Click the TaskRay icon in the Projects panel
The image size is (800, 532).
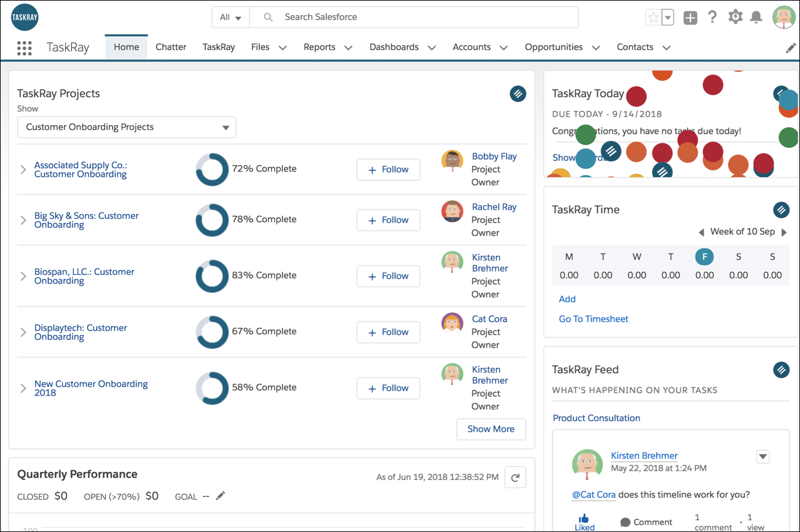click(x=518, y=94)
